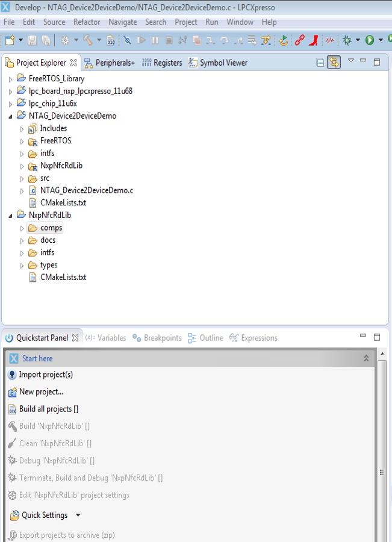Click the green Run toolbar icon
Viewport: 392px width, 542px height.
pos(370,40)
